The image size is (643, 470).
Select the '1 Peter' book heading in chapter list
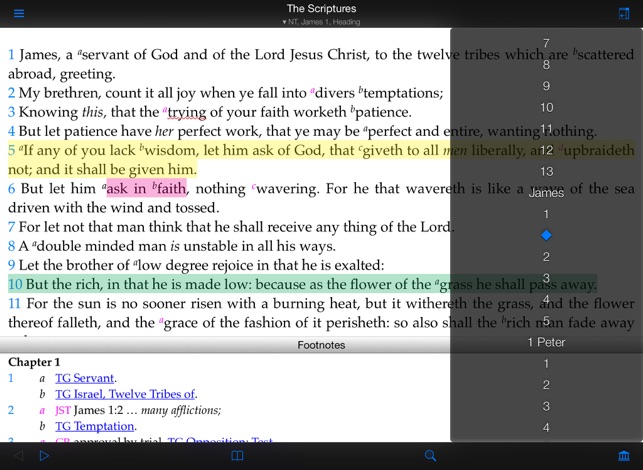tap(546, 342)
